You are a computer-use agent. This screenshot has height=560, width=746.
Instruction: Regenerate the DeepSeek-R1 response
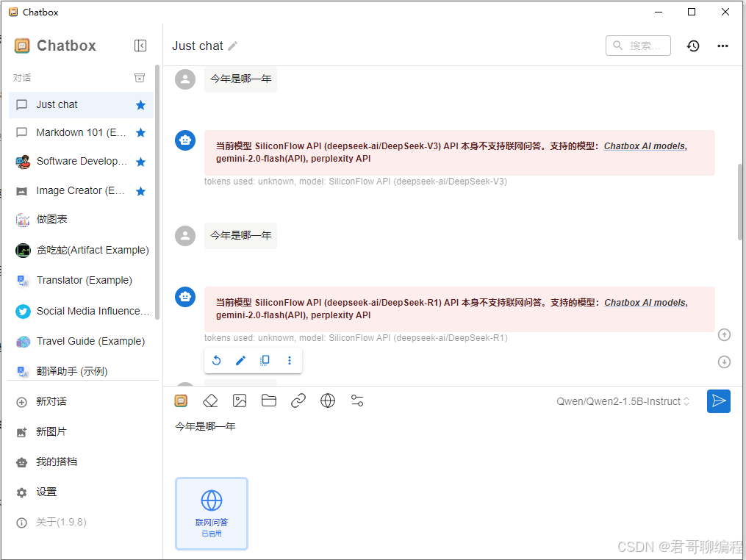(217, 360)
